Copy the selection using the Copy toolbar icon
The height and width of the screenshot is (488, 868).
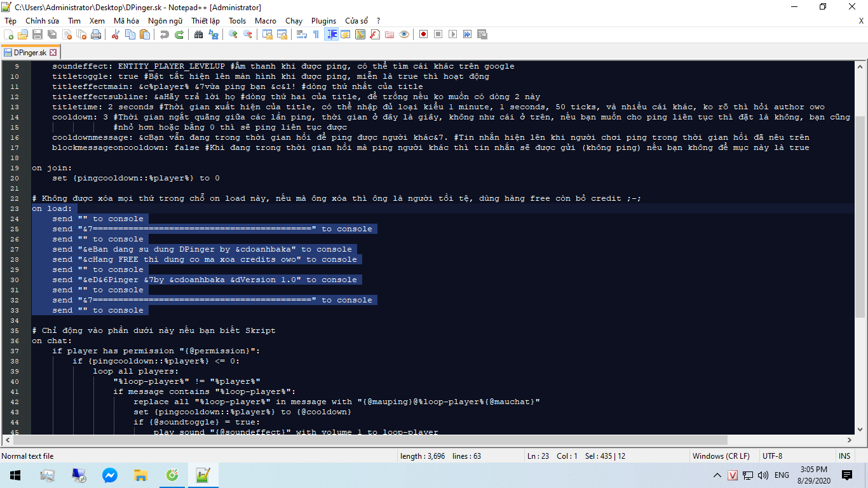(x=130, y=34)
